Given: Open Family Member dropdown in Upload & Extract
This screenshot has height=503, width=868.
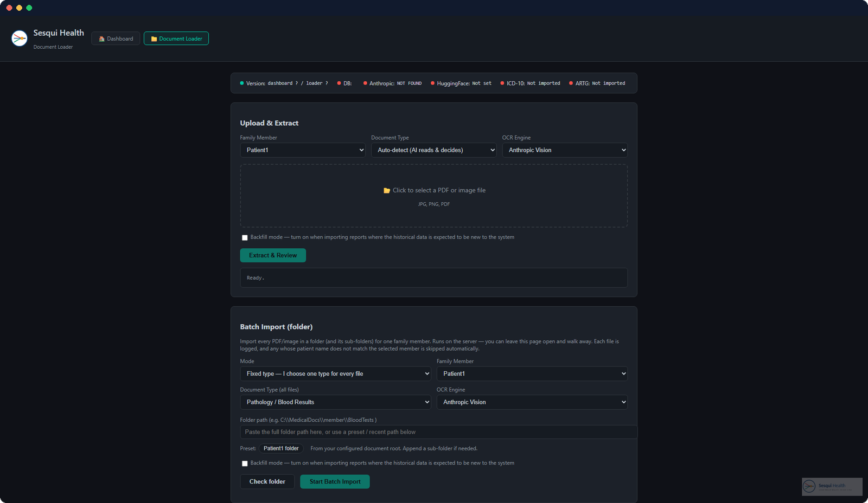Looking at the screenshot, I should click(303, 150).
